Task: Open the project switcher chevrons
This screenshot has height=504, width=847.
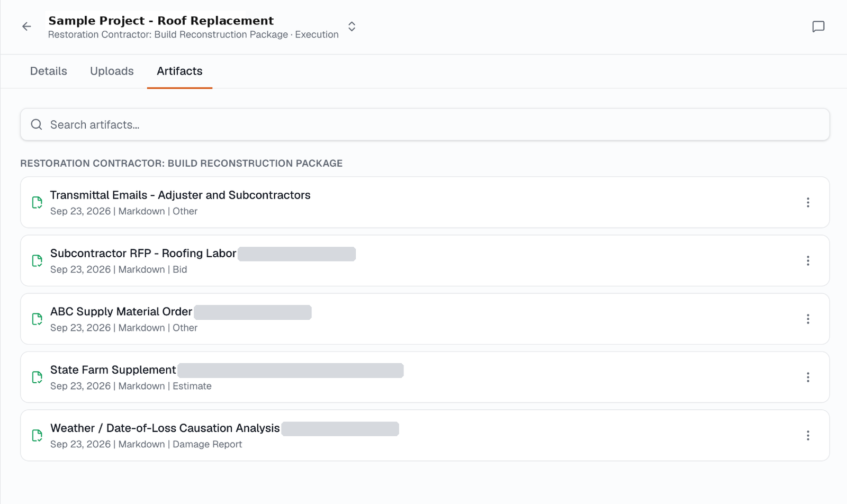Action: (x=352, y=26)
